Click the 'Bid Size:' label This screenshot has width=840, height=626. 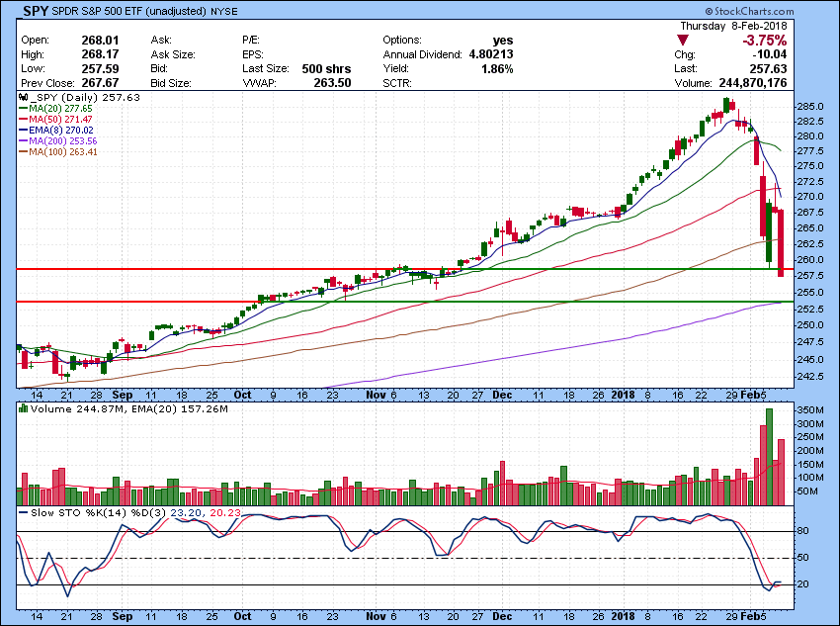[x=171, y=83]
